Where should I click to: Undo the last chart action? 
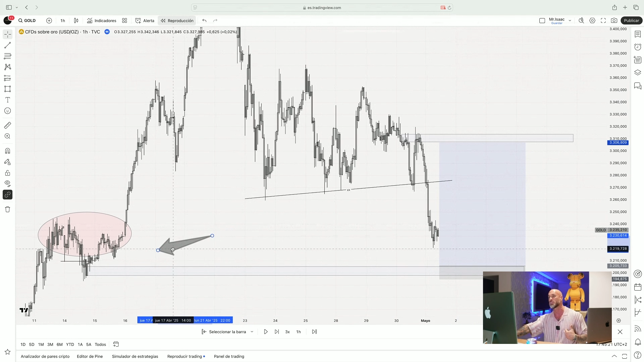point(204,20)
